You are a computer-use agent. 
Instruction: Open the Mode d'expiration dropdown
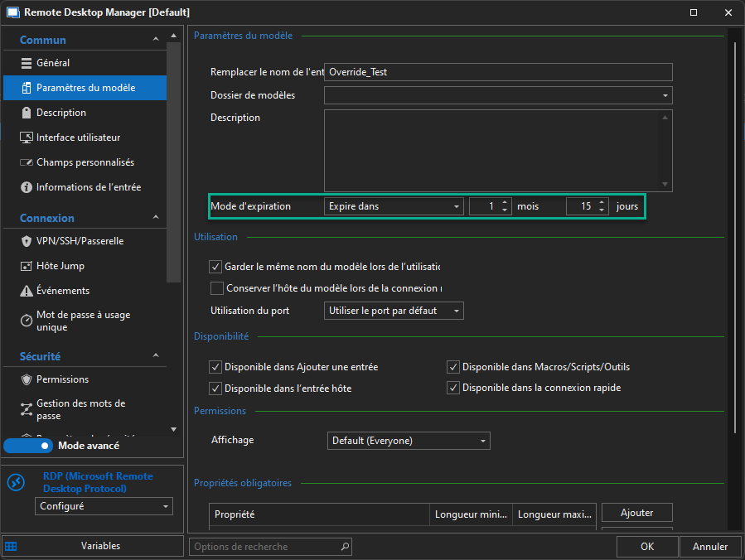tap(394, 206)
